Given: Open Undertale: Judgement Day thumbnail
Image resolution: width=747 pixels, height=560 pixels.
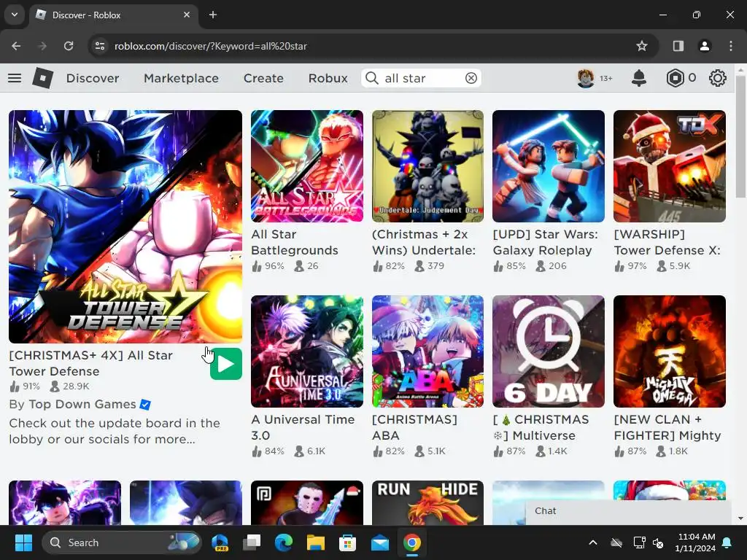Looking at the screenshot, I should tap(427, 166).
